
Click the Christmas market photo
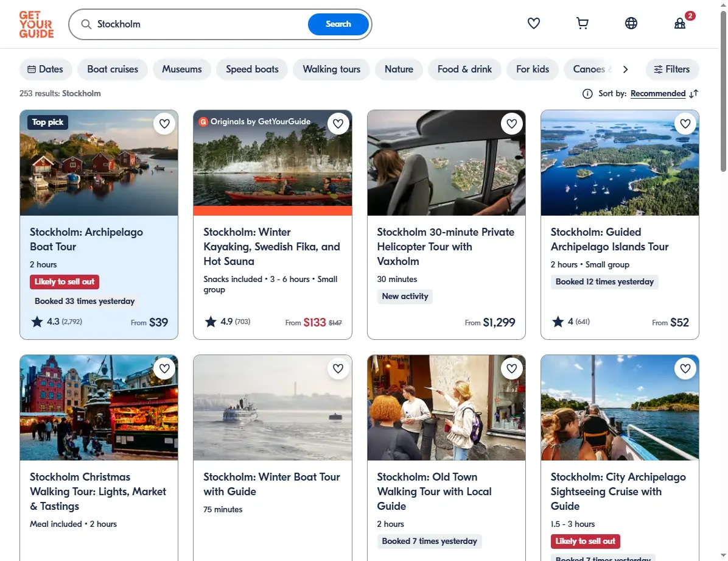[x=99, y=408]
